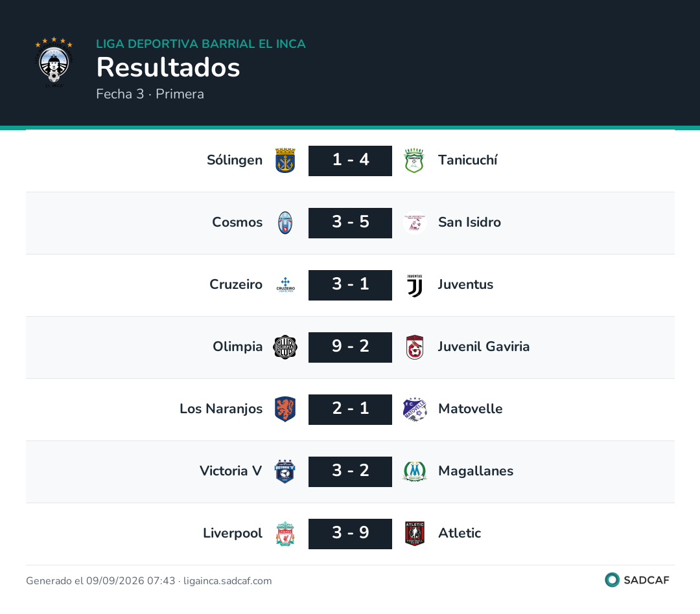Select the Magallanes green M emblem

coord(415,472)
